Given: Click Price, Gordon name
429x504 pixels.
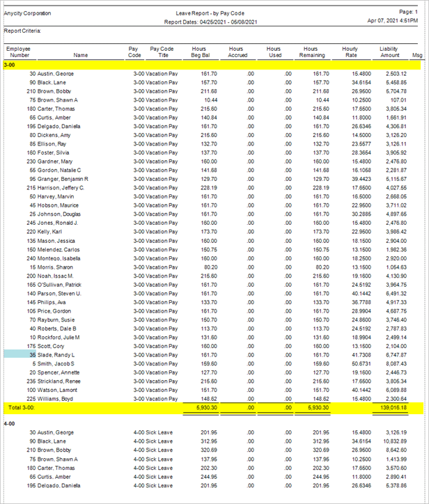Looking at the screenshot, I should (54, 311).
